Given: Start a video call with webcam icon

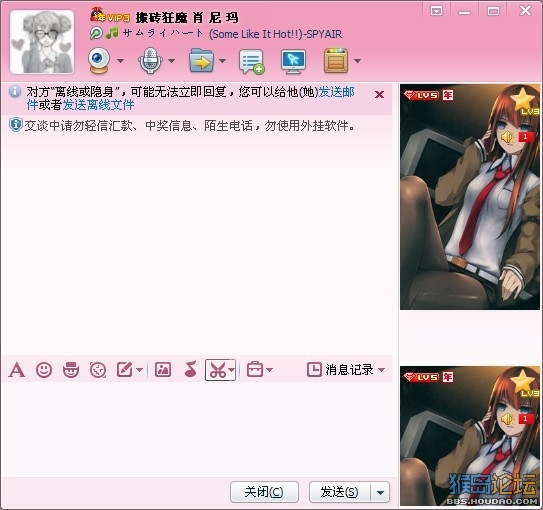Looking at the screenshot, I should pos(99,61).
